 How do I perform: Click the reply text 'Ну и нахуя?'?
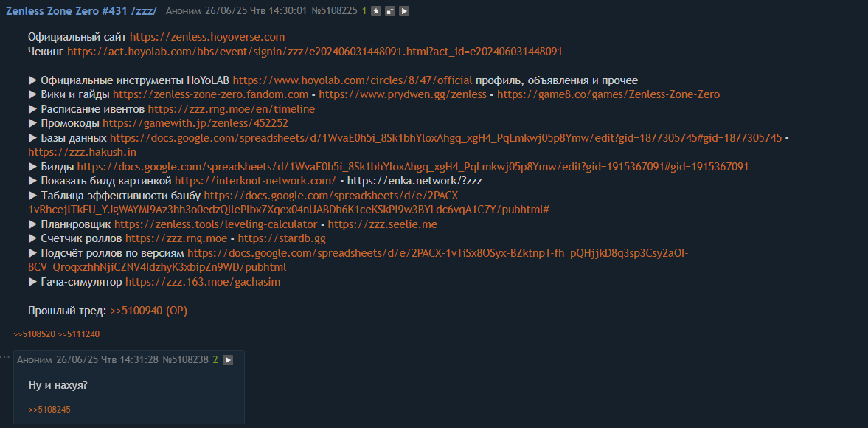click(x=58, y=384)
